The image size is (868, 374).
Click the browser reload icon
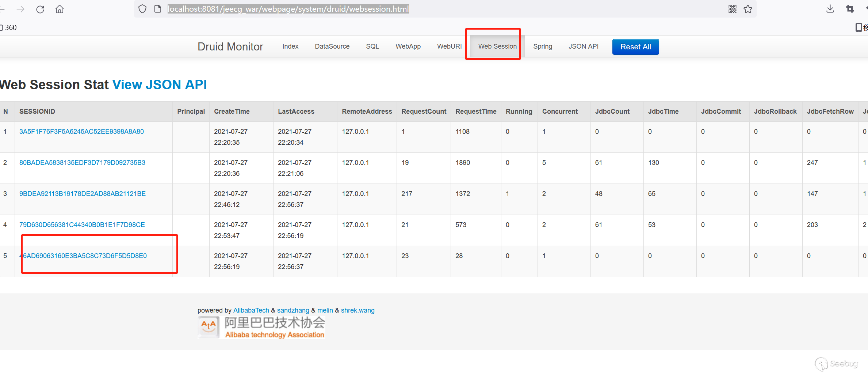point(40,9)
